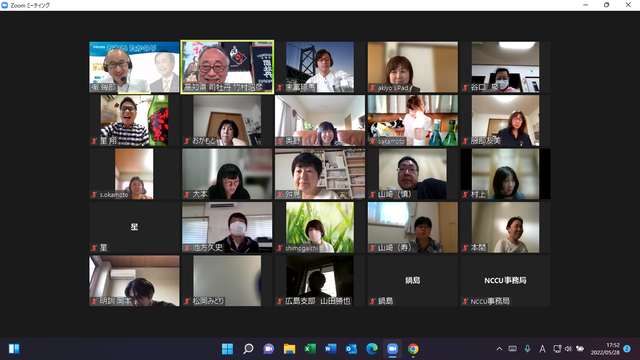Open clock showing 17:52 2022/05/28
The image size is (640, 360).
click(x=605, y=349)
